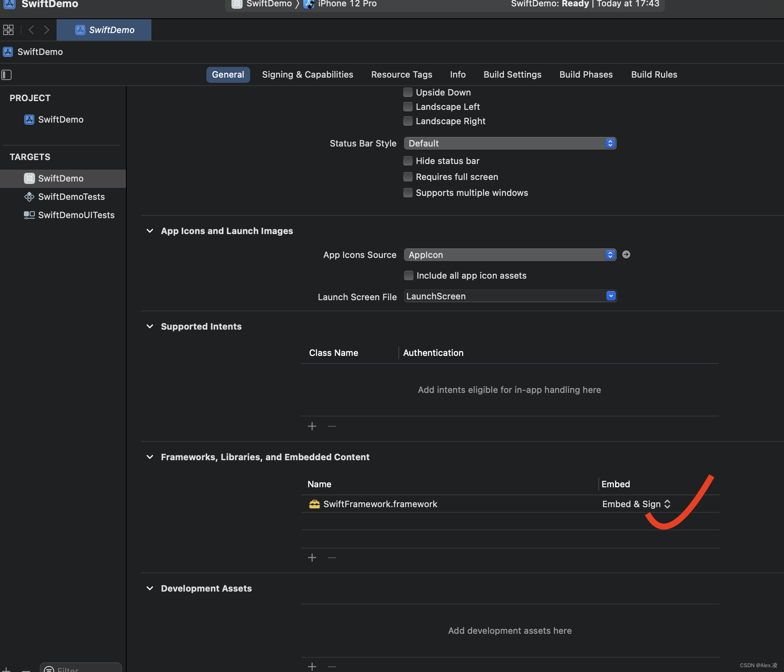Enable Landscape Right orientation
Image resolution: width=784 pixels, height=672 pixels.
coord(408,121)
